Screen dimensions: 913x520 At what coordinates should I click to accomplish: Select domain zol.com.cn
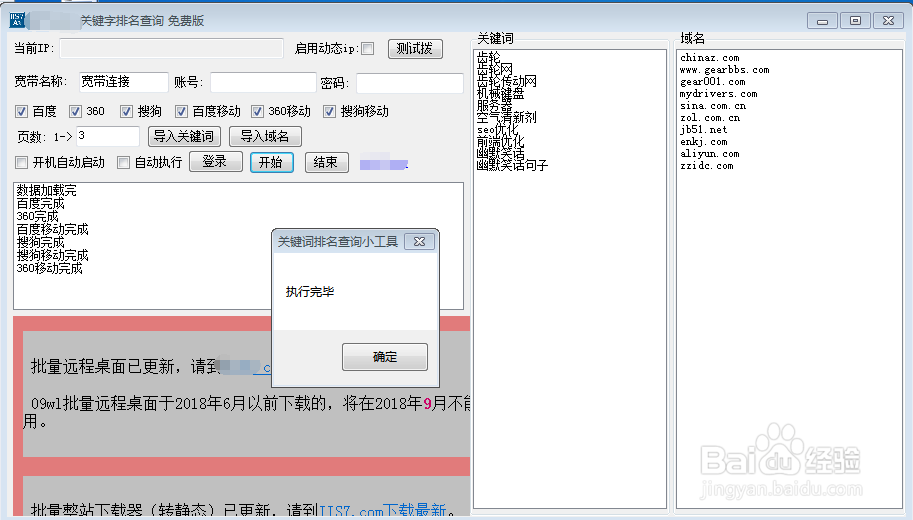point(710,118)
